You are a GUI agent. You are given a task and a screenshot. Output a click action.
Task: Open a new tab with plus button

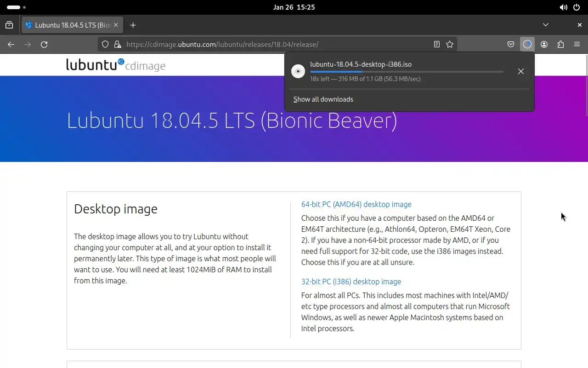(x=133, y=25)
